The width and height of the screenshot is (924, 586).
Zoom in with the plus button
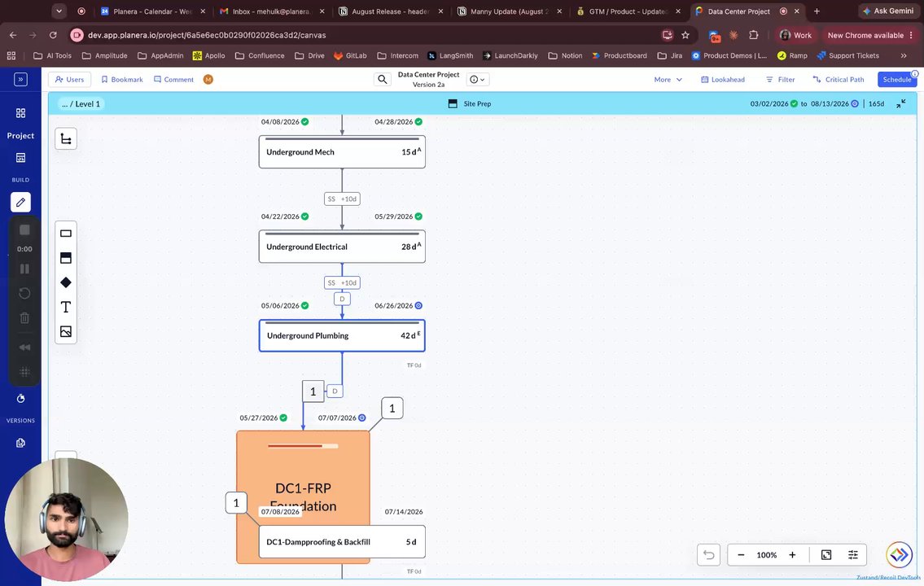(x=792, y=555)
